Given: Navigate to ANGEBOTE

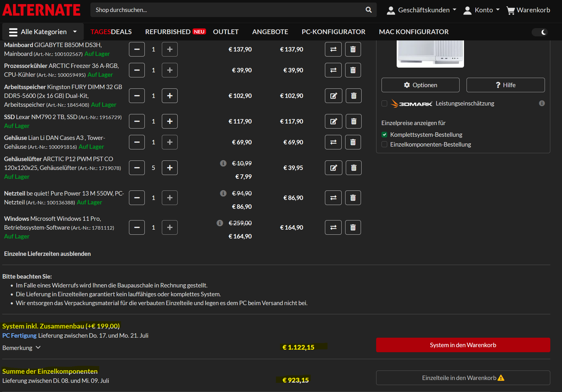Looking at the screenshot, I should pos(270,32).
